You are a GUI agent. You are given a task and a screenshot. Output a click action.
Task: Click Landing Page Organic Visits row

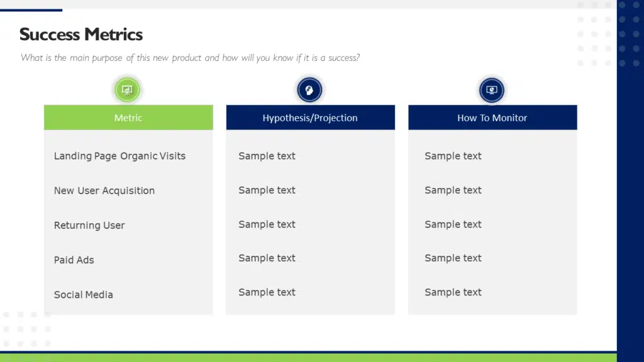pos(119,156)
